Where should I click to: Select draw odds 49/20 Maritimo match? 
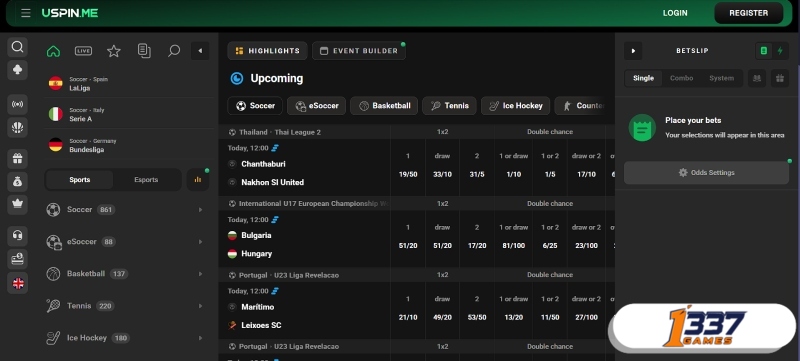(x=442, y=310)
